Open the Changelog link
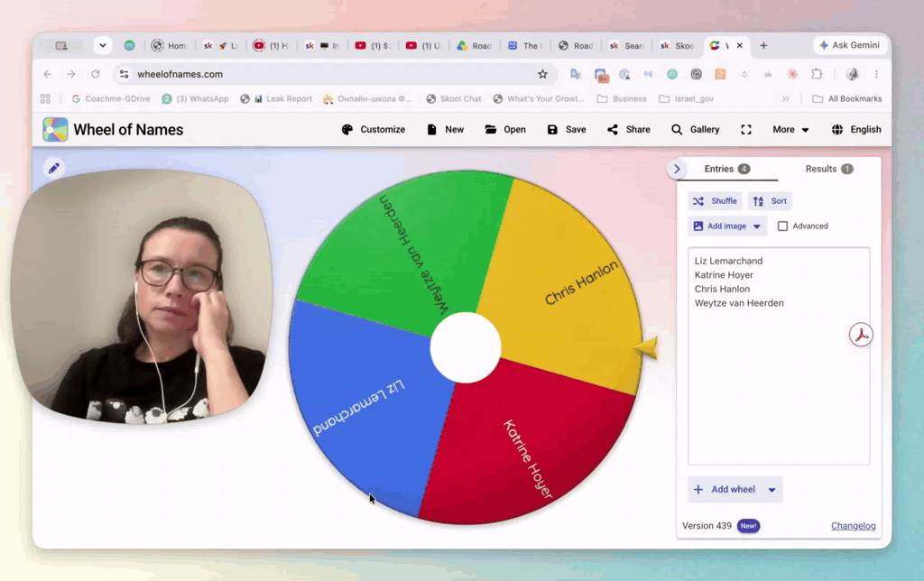Screen dimensions: 924x581 pyautogui.click(x=854, y=526)
